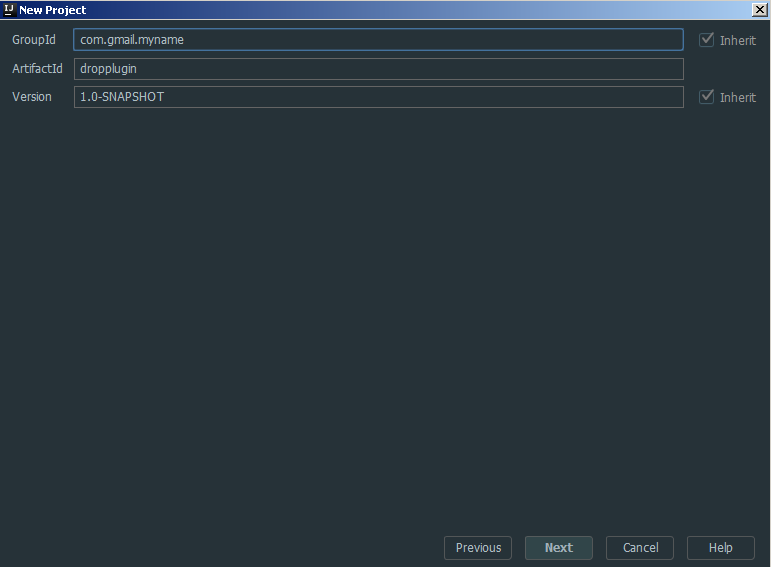Open Help for the New Project dialog

720,548
